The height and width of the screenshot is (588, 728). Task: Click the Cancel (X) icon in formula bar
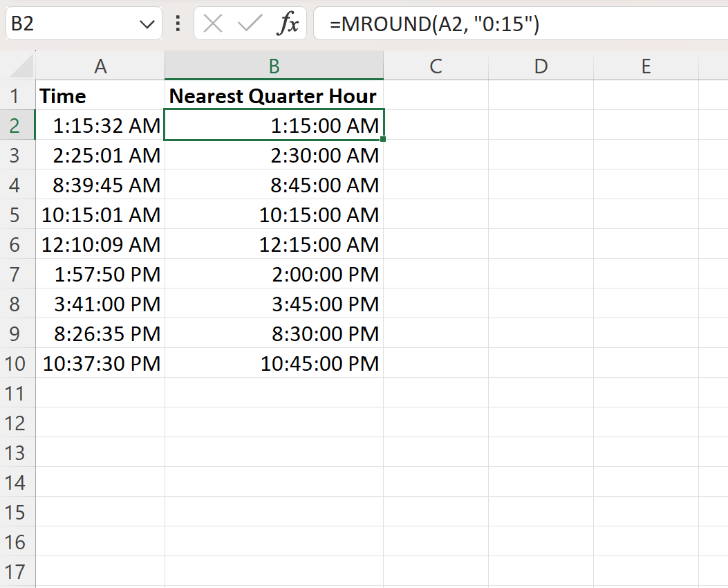point(212,23)
